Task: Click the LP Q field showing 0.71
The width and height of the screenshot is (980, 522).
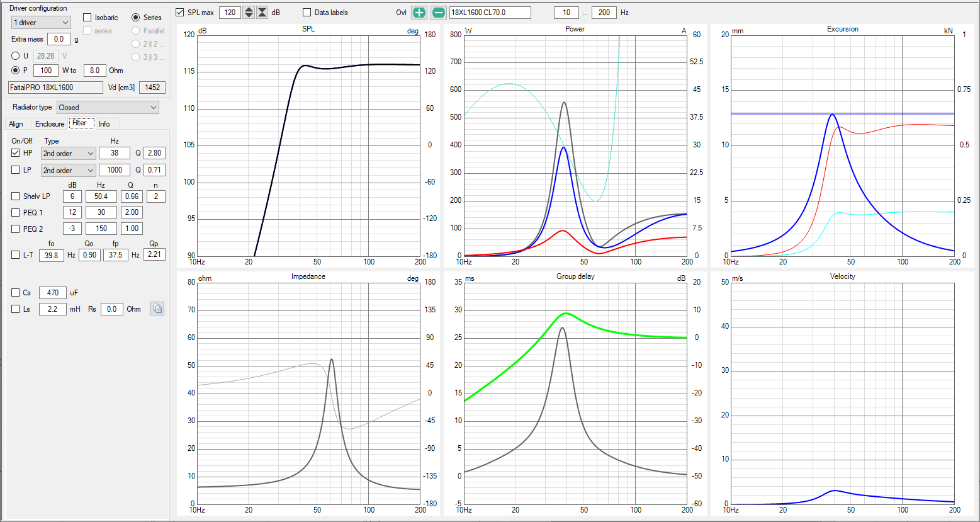Action: point(155,170)
